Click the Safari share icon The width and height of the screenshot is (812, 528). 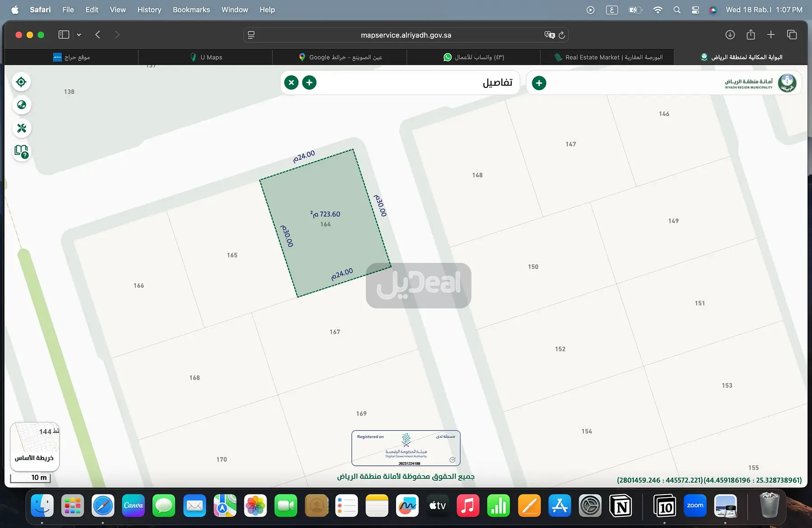[x=751, y=35]
